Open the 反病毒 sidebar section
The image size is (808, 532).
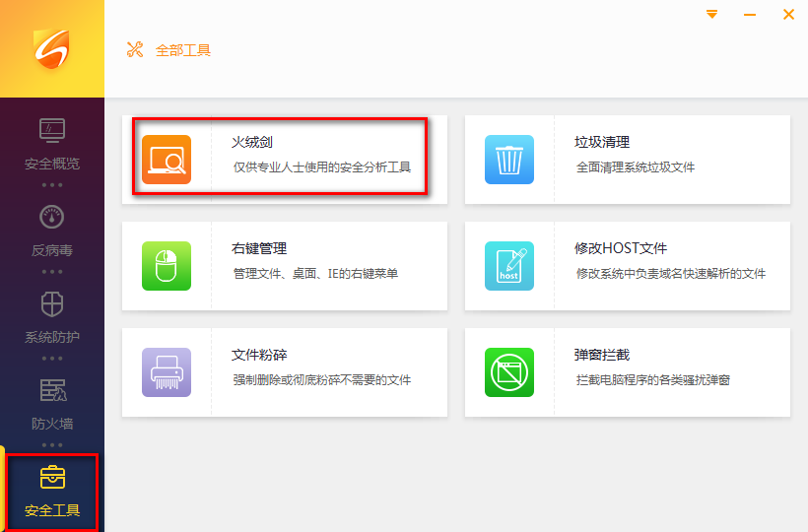[52, 231]
